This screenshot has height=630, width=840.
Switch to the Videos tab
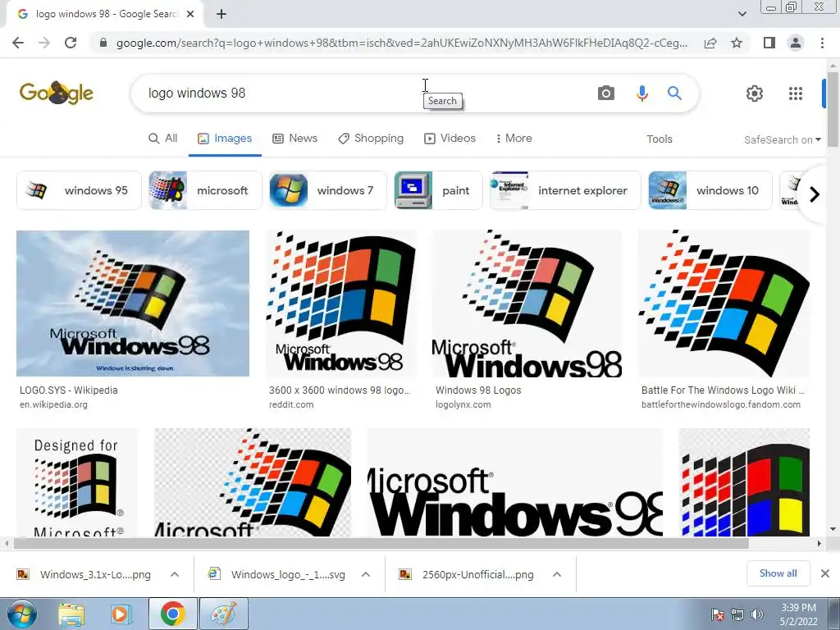point(450,138)
